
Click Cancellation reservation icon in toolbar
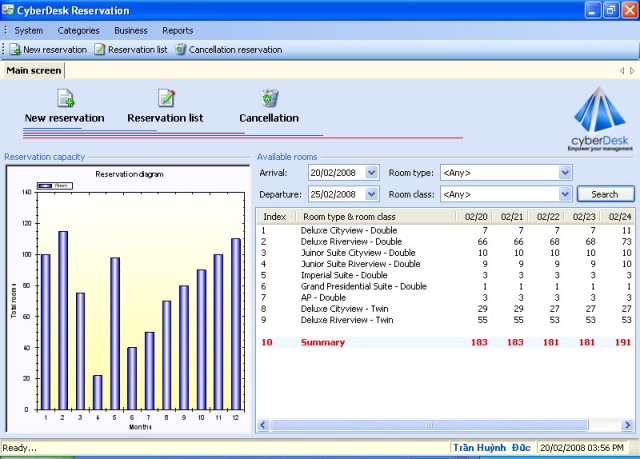click(x=180, y=49)
